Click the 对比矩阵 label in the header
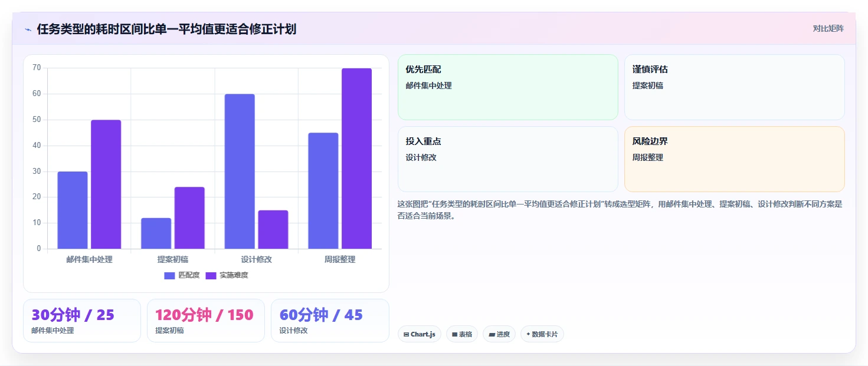 coord(828,28)
